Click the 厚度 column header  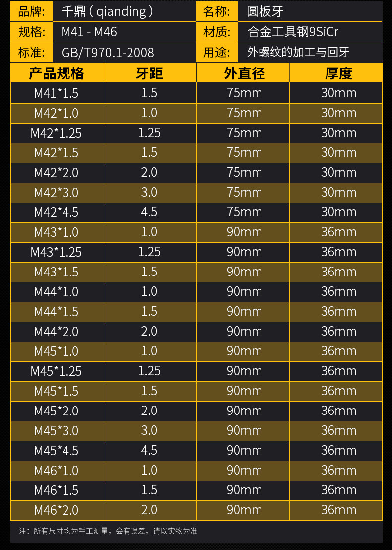(x=338, y=73)
